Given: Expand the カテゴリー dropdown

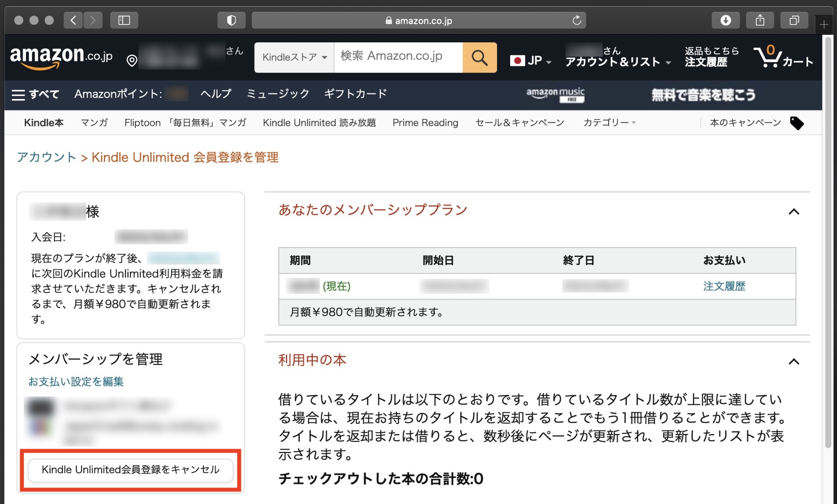Looking at the screenshot, I should tap(609, 123).
